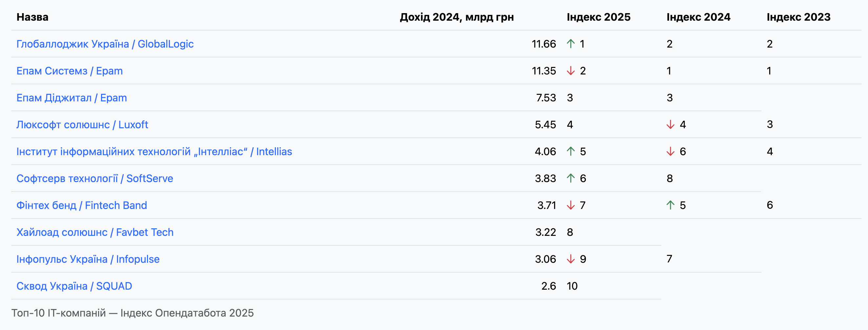Open the Сквод Україна / SQUAD link
Image resolution: width=868 pixels, height=330 pixels.
pyautogui.click(x=74, y=286)
